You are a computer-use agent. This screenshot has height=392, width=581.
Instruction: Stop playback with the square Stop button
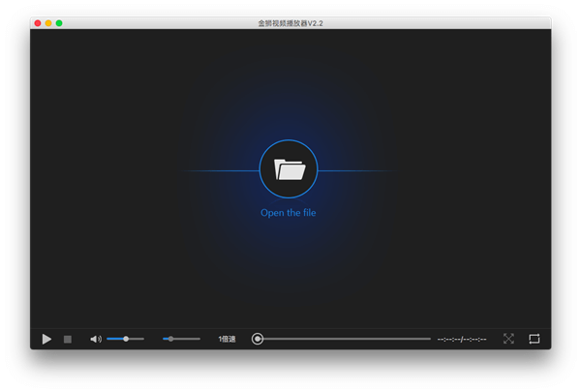point(68,339)
